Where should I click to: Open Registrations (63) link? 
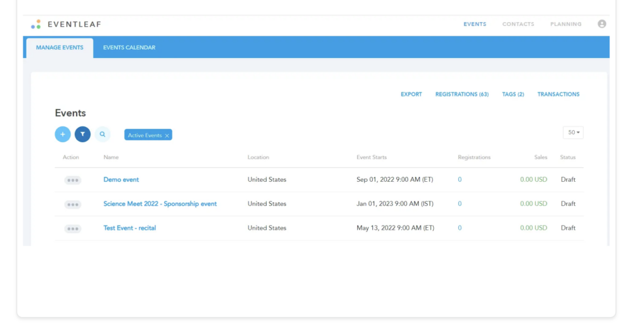point(462,94)
